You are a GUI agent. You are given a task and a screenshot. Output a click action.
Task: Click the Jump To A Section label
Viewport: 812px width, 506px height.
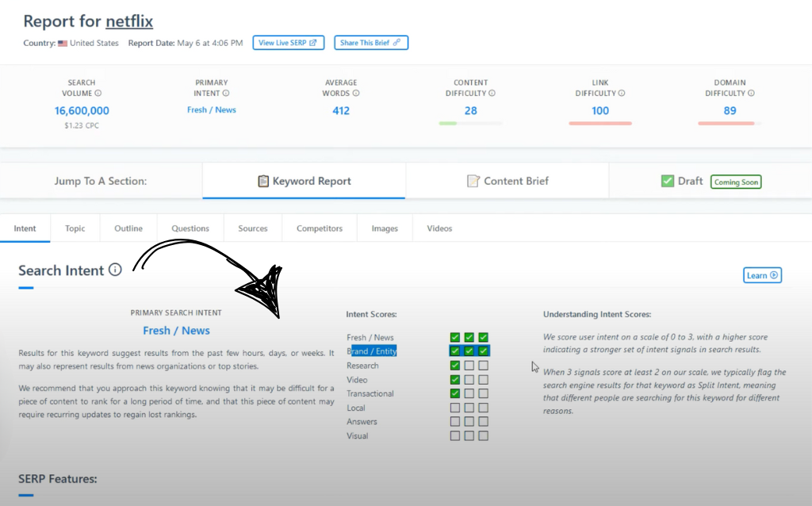click(101, 181)
